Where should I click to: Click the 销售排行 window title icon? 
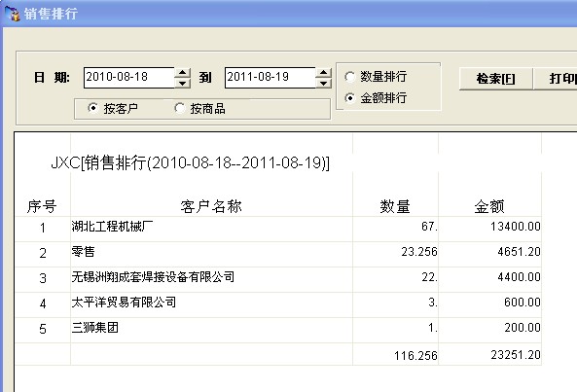click(x=12, y=14)
